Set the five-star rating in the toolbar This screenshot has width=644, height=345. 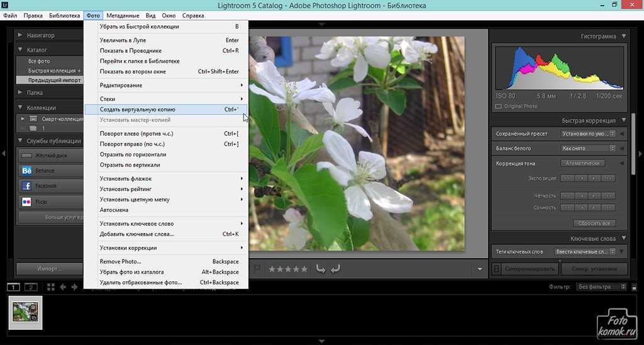click(x=304, y=269)
